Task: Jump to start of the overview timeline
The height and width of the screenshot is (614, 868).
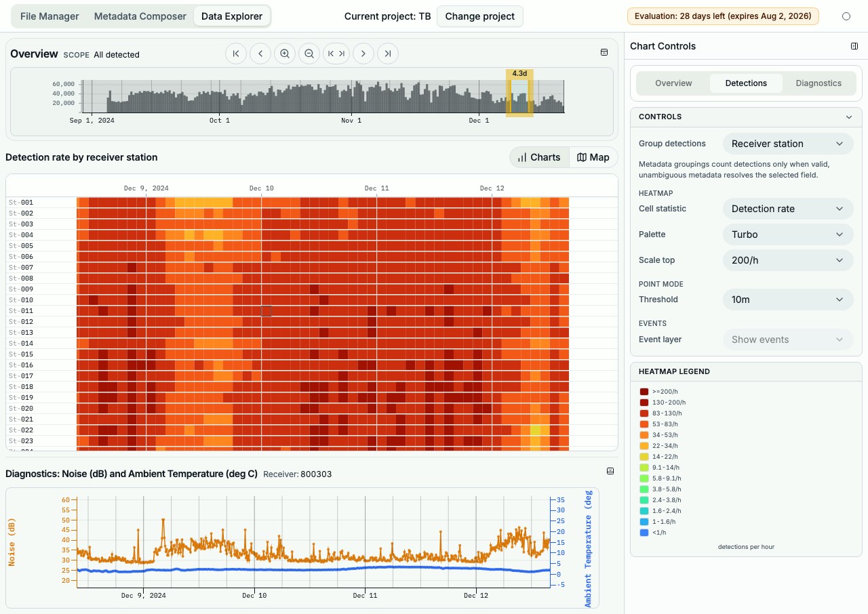Action: click(x=236, y=54)
